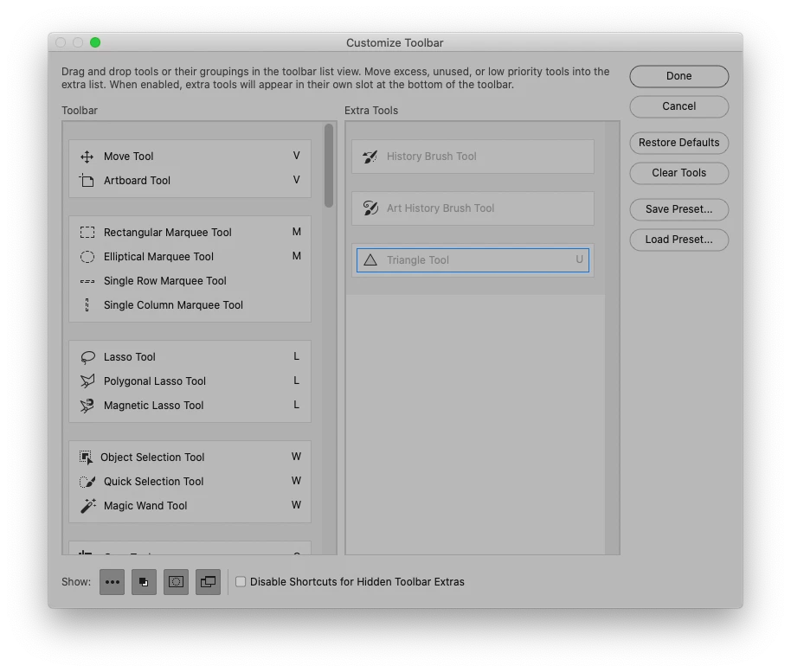791x672 pixels.
Task: Click the Magic Wand Tool icon
Action: click(x=87, y=506)
